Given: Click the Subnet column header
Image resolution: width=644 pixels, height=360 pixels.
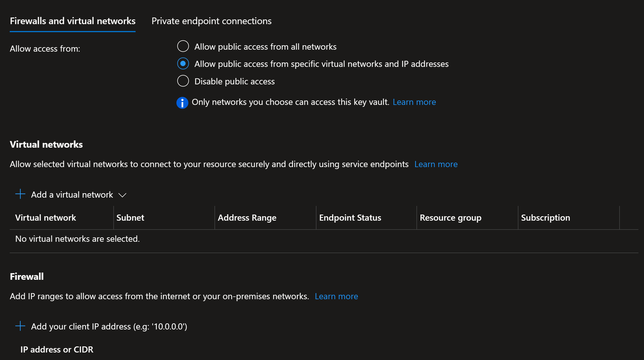Looking at the screenshot, I should tap(130, 218).
